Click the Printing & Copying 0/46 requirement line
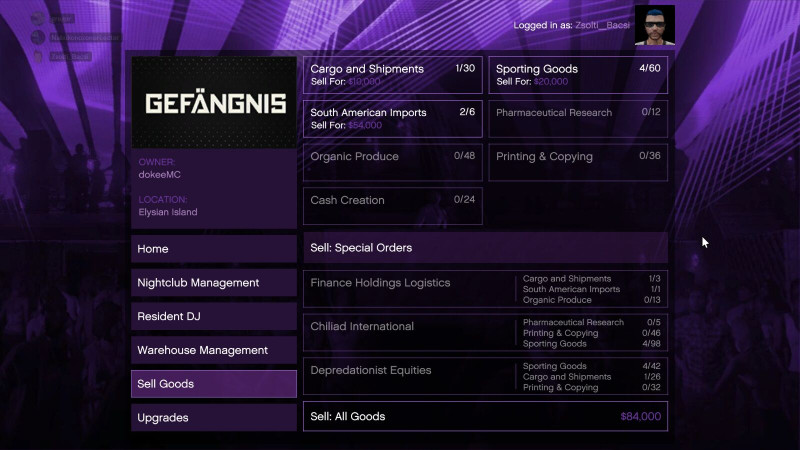800x450 pixels. [591, 333]
